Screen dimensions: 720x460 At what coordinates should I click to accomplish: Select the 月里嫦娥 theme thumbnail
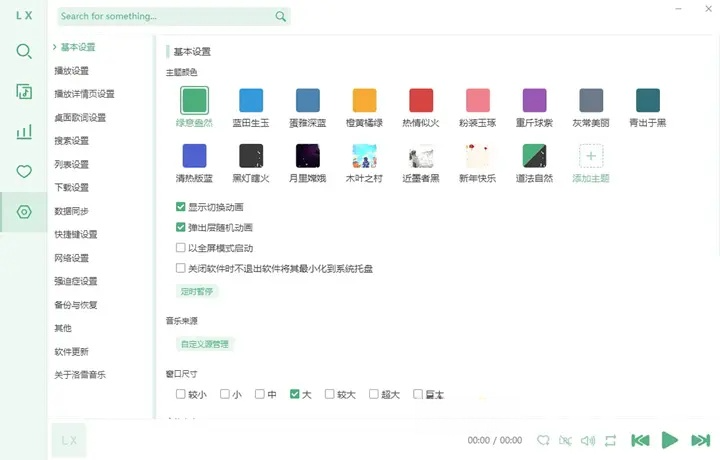pos(308,156)
